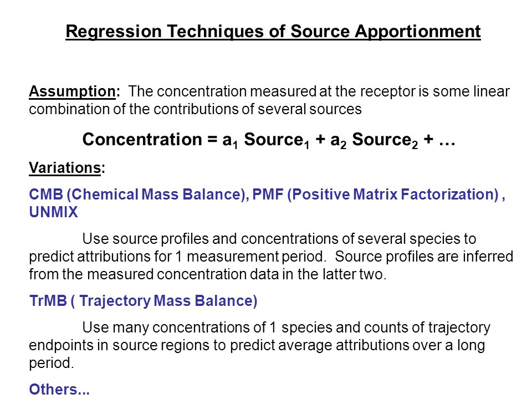Viewport: 532px width, 399px height.
Task: Click the underlined 'Assumption' heading
Action: [x=72, y=92]
